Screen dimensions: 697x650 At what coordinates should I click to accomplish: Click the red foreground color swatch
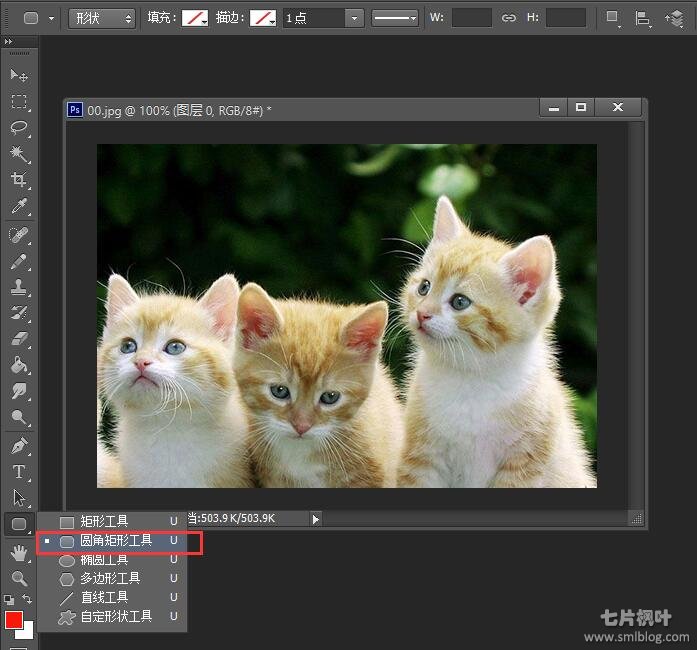click(x=14, y=620)
